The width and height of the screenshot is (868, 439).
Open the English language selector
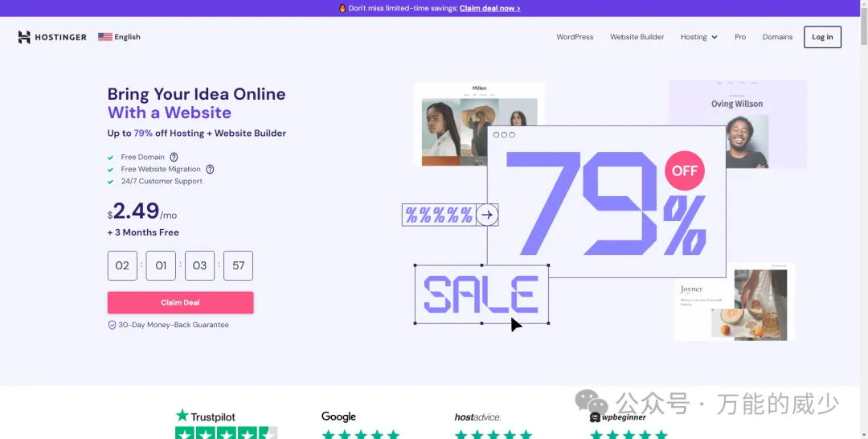click(127, 37)
